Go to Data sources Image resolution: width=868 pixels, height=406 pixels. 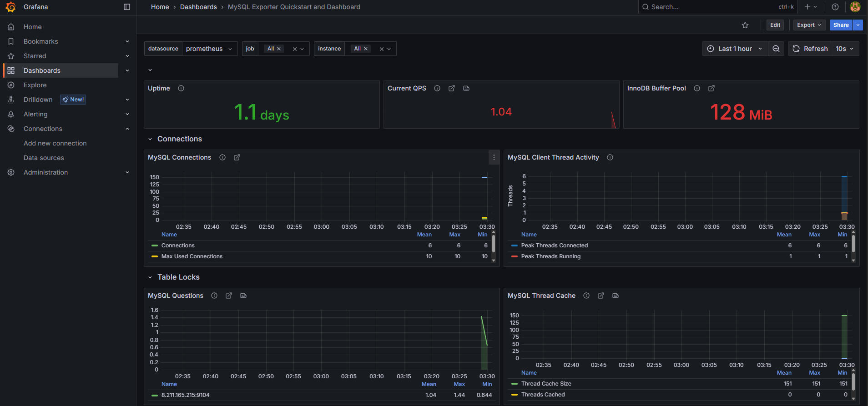(44, 158)
